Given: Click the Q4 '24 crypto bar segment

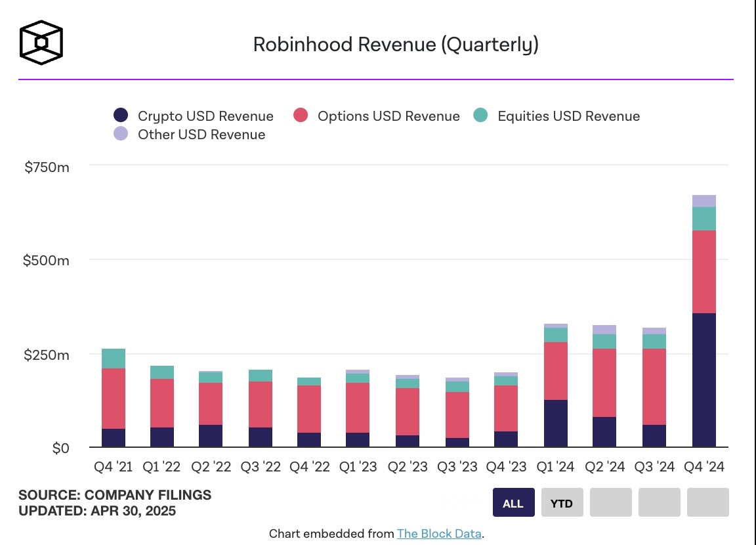Looking at the screenshot, I should 704,380.
